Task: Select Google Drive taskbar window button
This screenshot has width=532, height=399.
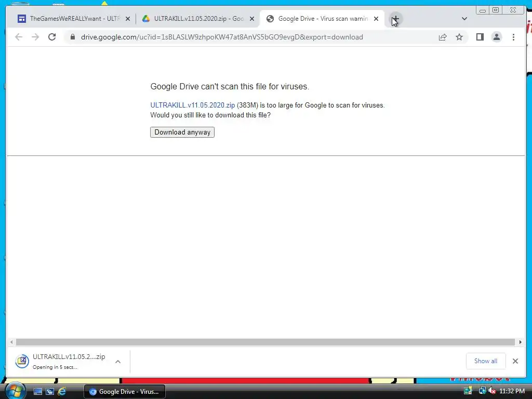Action: tap(125, 392)
